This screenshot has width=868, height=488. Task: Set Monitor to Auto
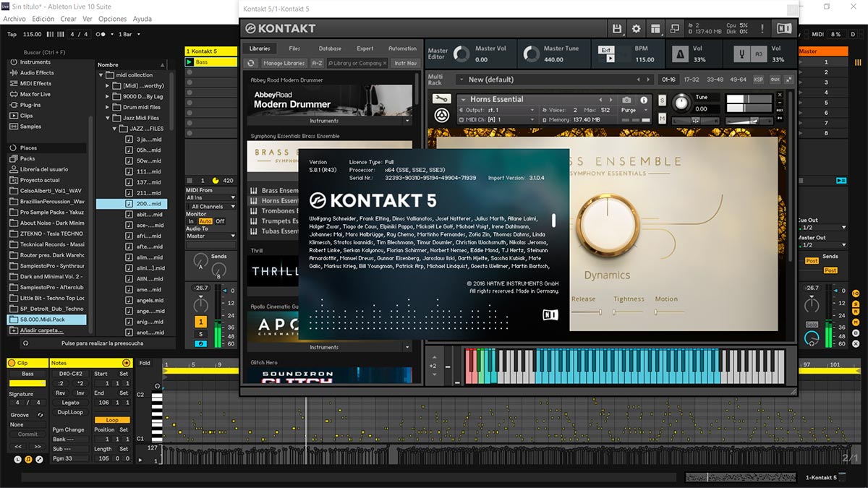(205, 221)
